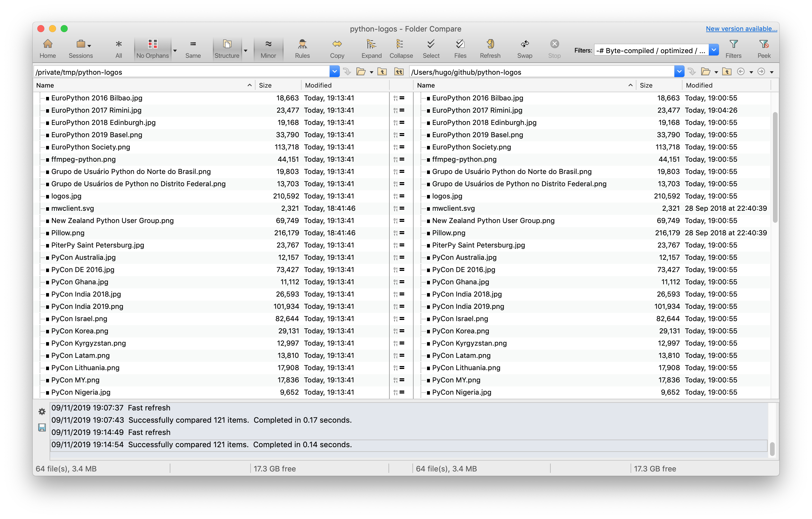This screenshot has width=812, height=519.
Task: Open right browse folder dropdown arrow
Action: [x=716, y=72]
